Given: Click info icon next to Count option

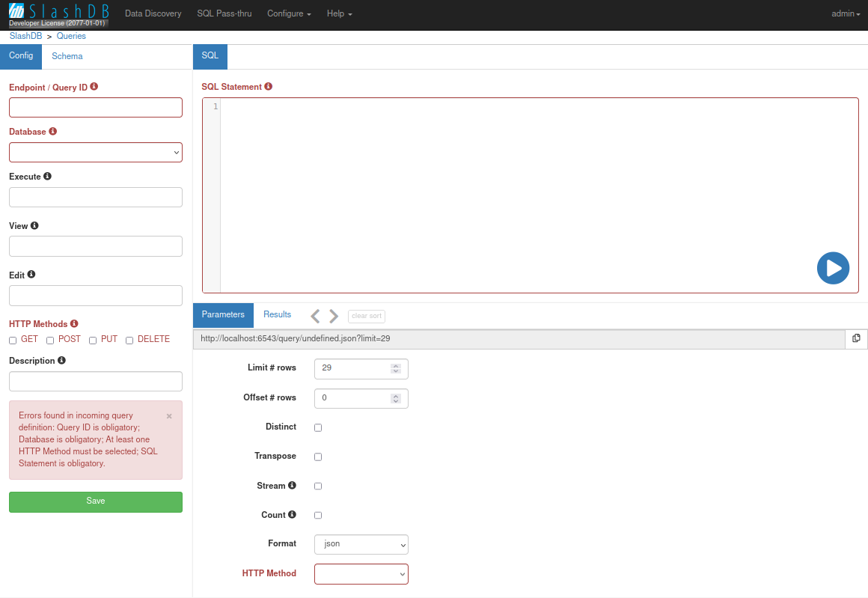Looking at the screenshot, I should pos(292,514).
